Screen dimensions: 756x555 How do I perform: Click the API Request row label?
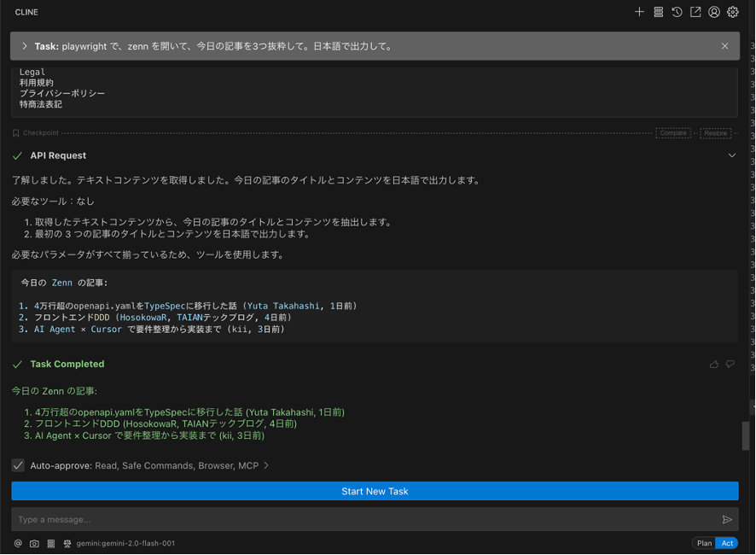(58, 155)
